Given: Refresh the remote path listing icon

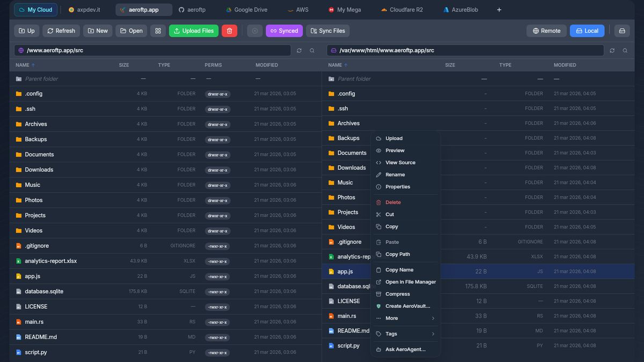Looking at the screenshot, I should 299,50.
